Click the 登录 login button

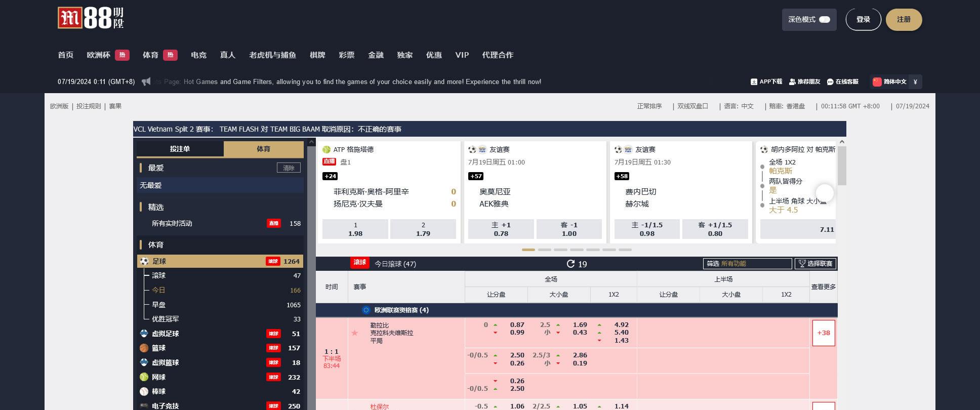coord(863,20)
